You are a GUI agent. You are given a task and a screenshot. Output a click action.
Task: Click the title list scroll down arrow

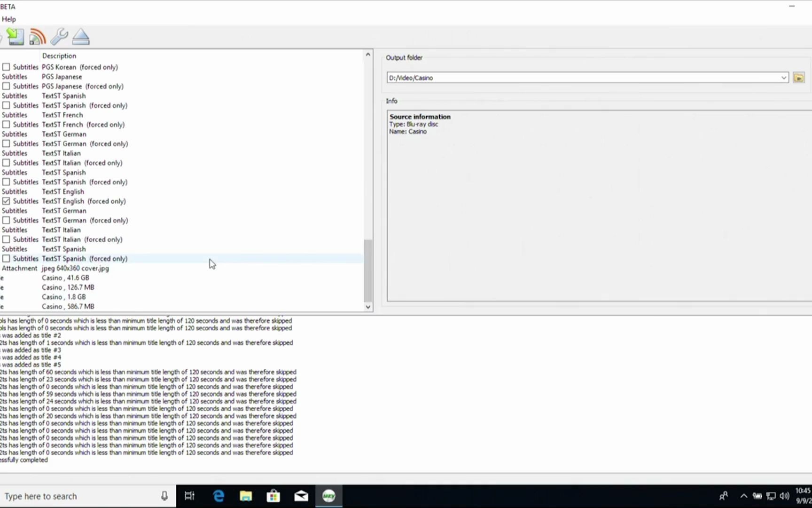click(x=368, y=307)
